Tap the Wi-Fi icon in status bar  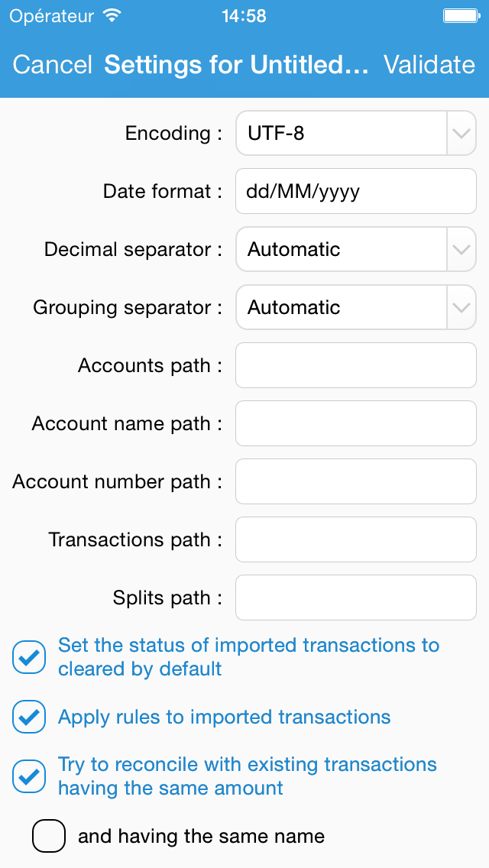click(x=112, y=15)
